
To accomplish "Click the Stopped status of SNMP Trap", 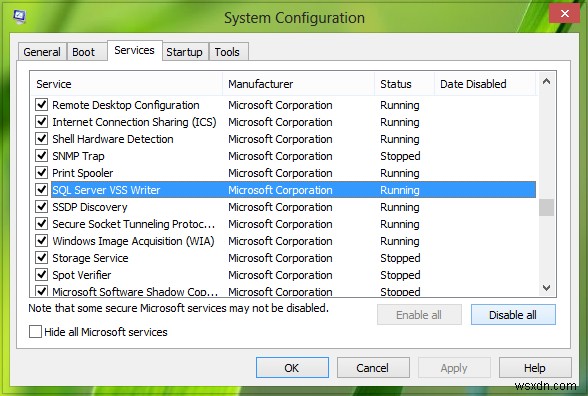I will (x=400, y=156).
